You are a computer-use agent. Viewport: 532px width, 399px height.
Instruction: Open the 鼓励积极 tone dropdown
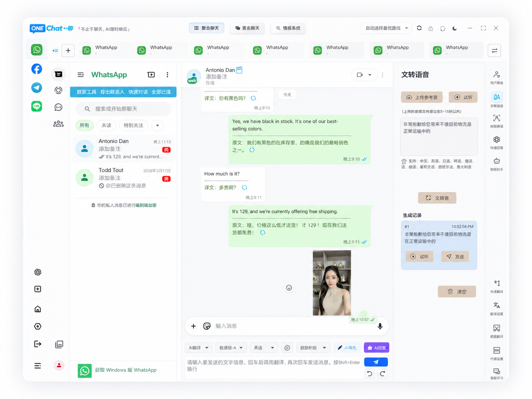pos(313,348)
